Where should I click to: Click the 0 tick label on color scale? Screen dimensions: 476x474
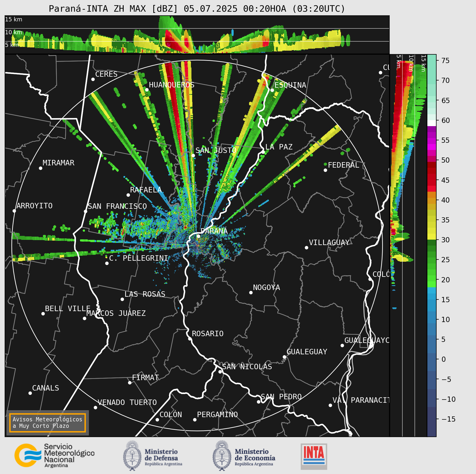(443, 359)
